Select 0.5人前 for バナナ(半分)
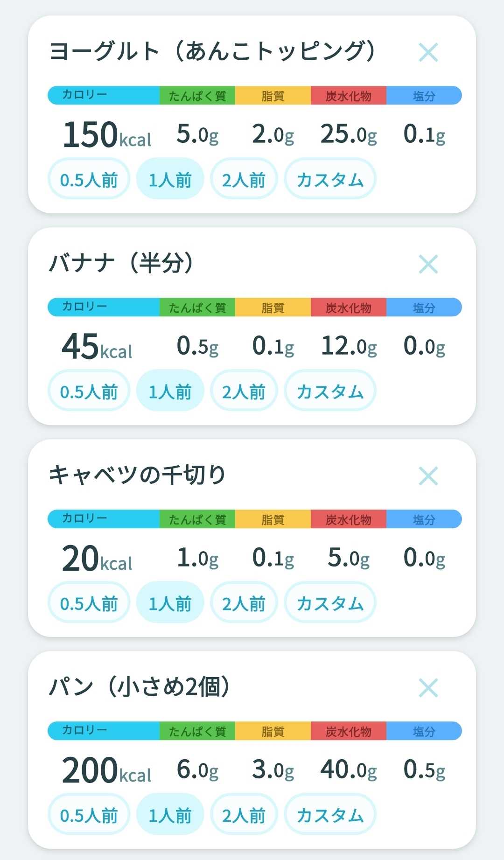Viewport: 504px width, 860px height. tap(89, 391)
